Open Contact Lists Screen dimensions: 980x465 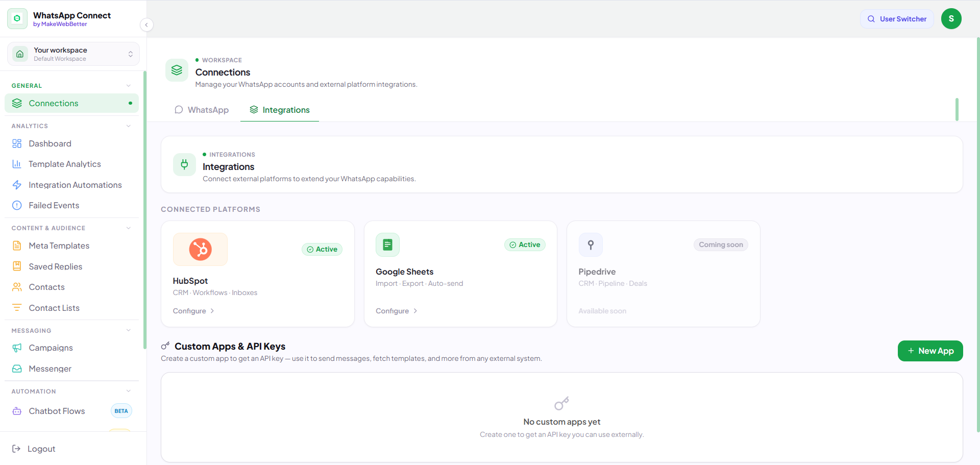pos(71,308)
